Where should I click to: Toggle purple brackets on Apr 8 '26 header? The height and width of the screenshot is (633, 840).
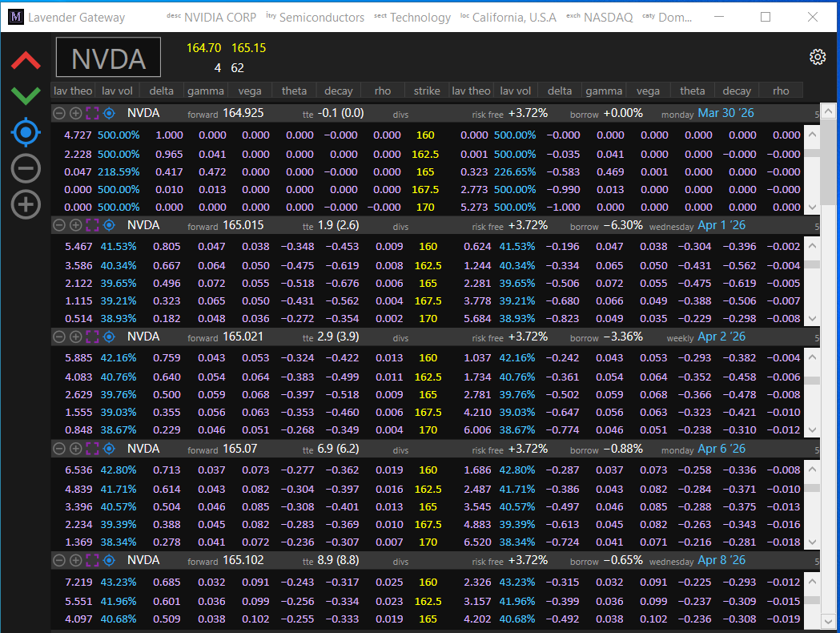pyautogui.click(x=91, y=560)
